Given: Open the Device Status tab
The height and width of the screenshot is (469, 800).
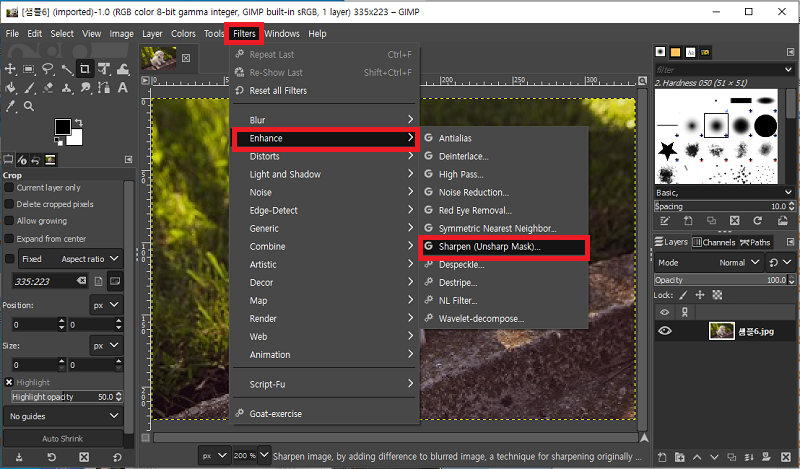Looking at the screenshot, I should tap(22, 160).
